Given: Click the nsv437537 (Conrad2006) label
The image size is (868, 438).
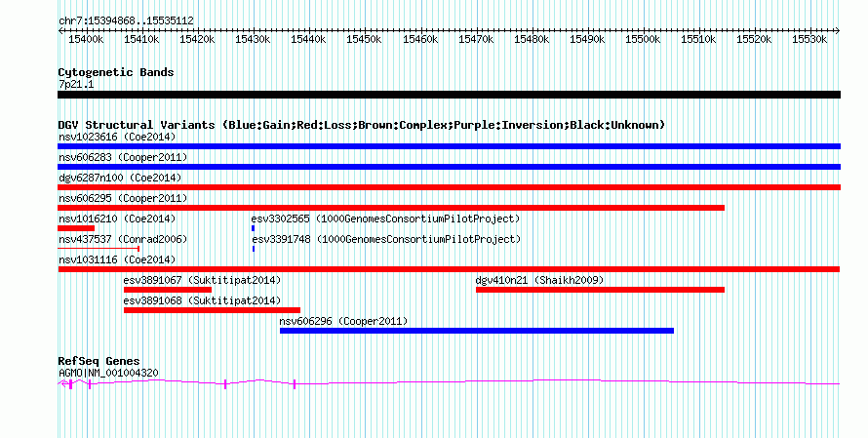Looking at the screenshot, I should pyautogui.click(x=123, y=239).
